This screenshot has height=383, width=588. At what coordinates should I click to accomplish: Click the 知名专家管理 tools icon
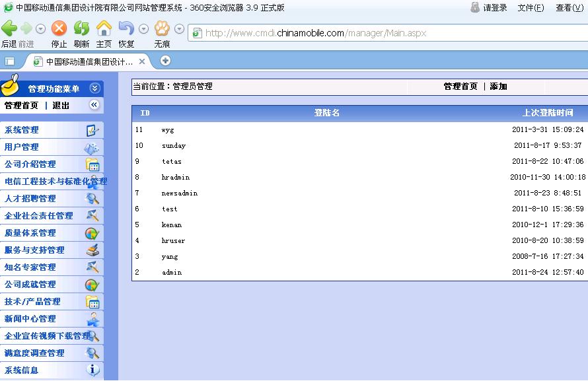point(92,267)
